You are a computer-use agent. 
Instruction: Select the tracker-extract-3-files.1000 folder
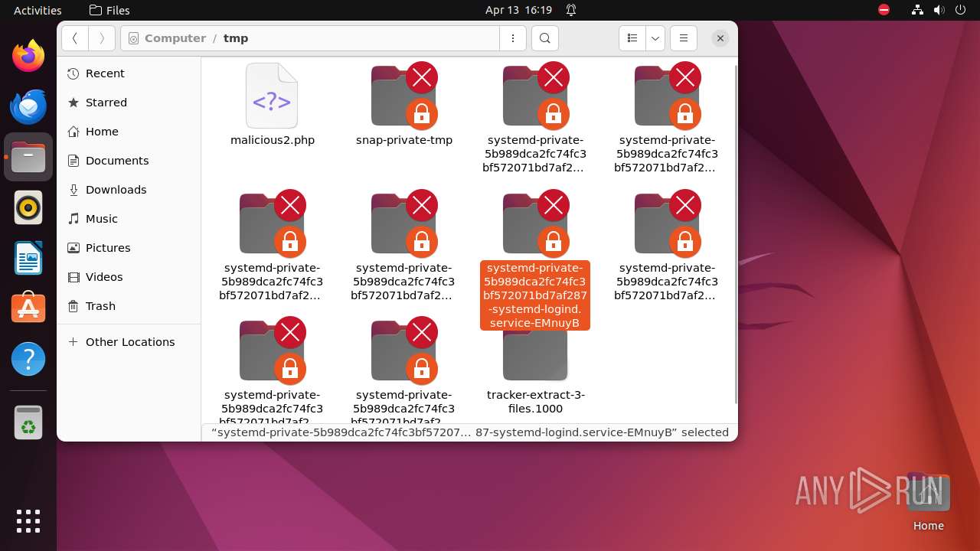[x=535, y=356]
